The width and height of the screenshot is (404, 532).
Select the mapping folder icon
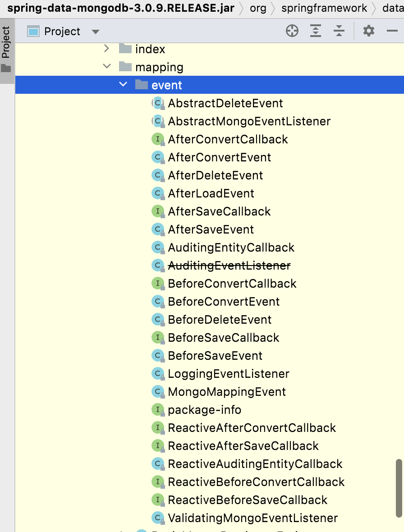125,67
